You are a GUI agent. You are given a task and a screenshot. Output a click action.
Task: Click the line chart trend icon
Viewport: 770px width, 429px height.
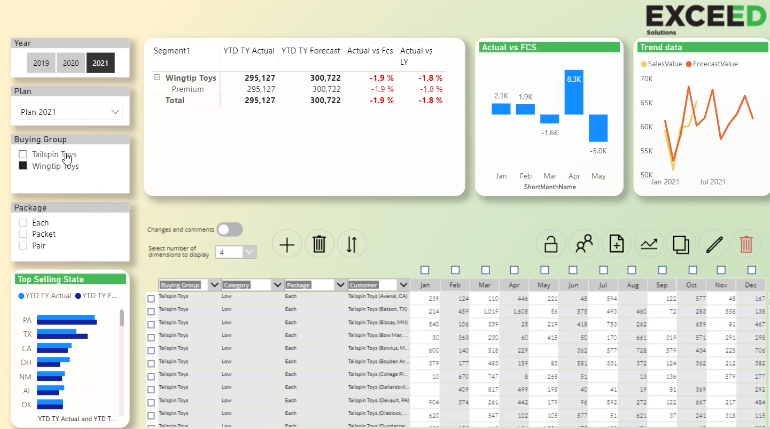click(649, 244)
